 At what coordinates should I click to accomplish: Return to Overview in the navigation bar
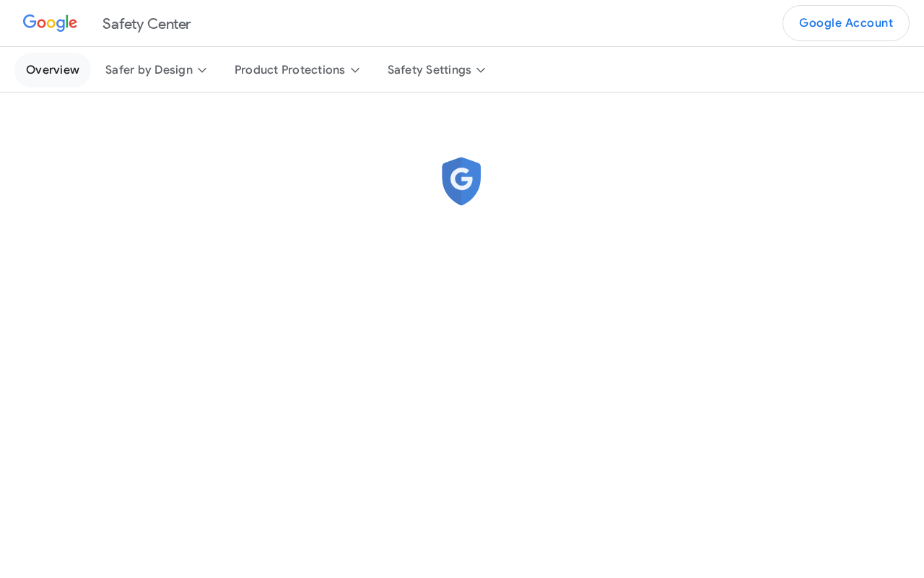pos(53,70)
